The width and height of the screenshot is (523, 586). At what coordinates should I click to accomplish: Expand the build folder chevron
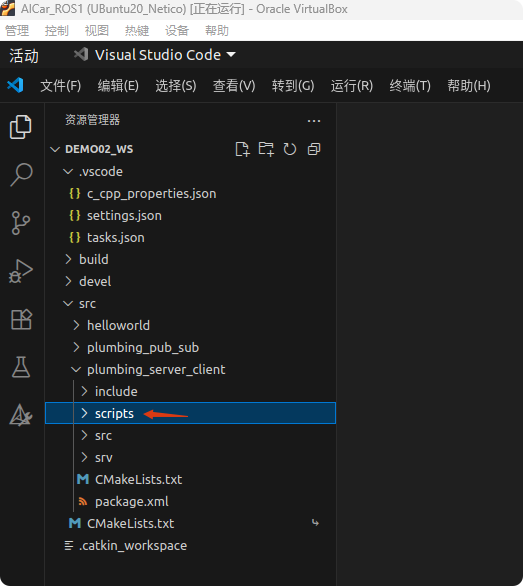[x=68, y=259]
